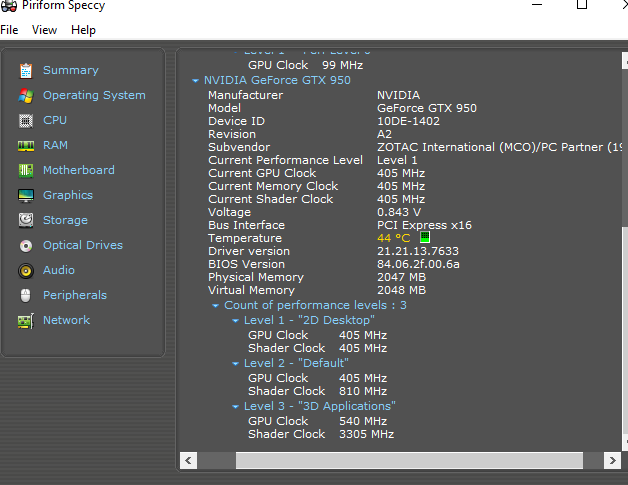Screen dimensions: 628x485
Task: Click the RAM module icon
Action: [26, 146]
